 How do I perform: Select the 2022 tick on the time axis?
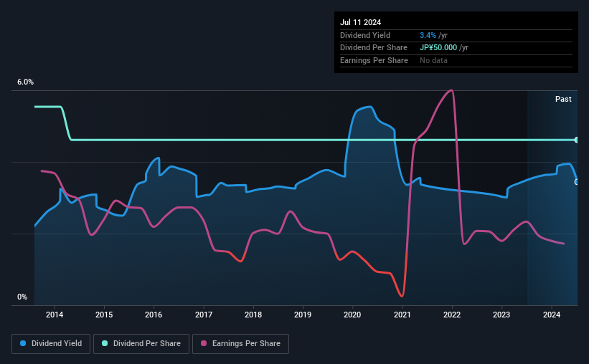[452, 315]
